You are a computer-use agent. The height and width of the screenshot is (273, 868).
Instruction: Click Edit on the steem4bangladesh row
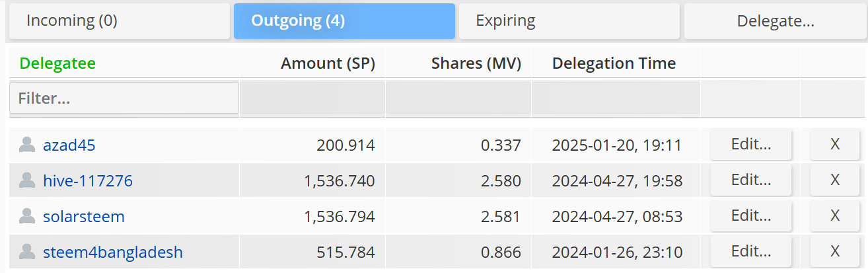click(751, 252)
